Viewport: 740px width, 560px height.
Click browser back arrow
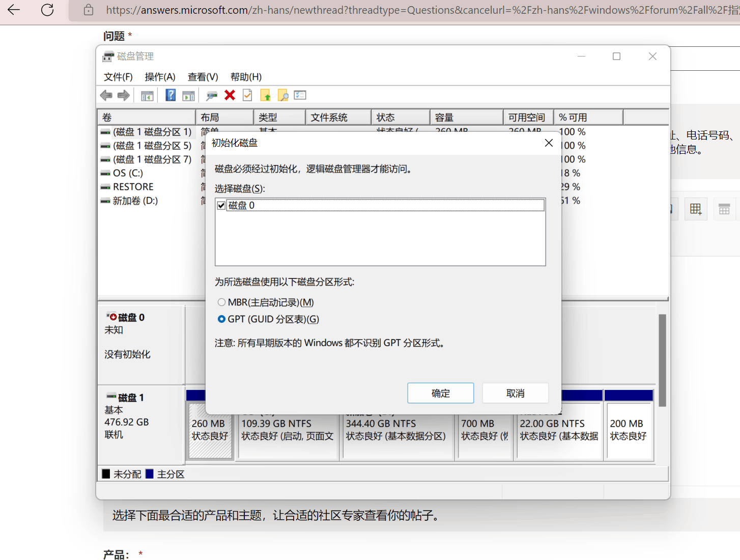point(14,10)
